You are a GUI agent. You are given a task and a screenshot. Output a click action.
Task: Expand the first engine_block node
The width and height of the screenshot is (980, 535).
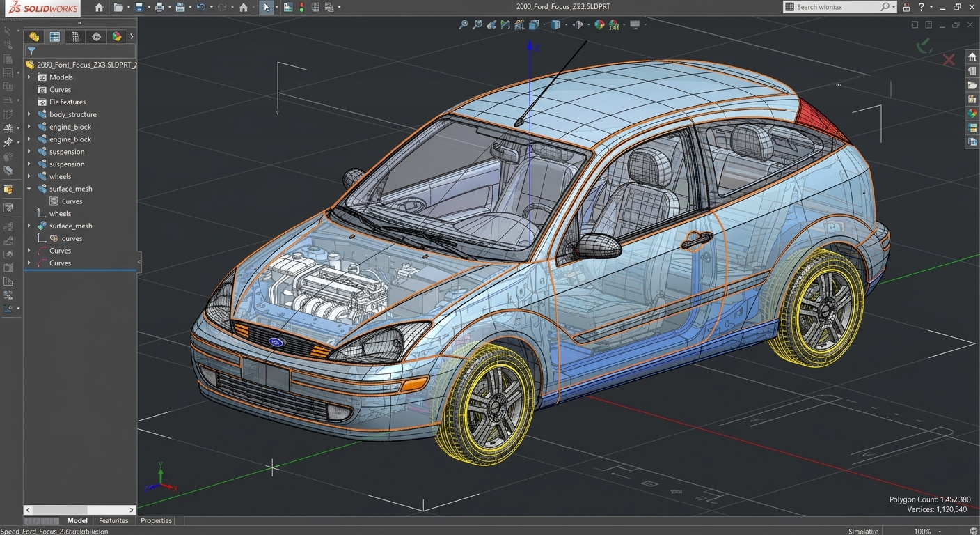pyautogui.click(x=29, y=127)
